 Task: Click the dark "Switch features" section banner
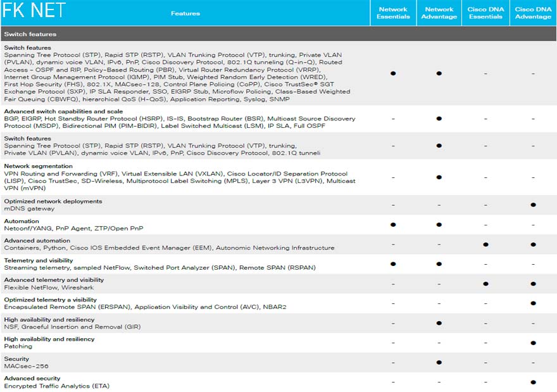click(278, 34)
